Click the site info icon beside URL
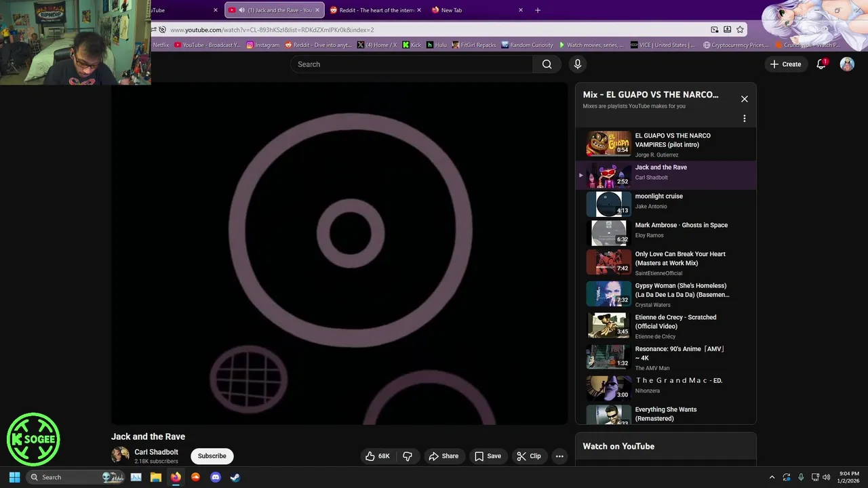 [162, 30]
